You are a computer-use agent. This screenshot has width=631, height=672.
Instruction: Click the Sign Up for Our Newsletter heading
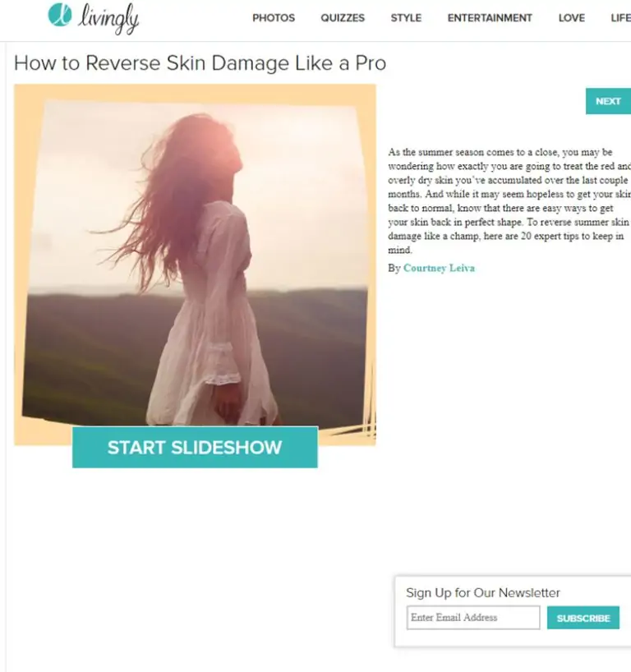click(482, 592)
